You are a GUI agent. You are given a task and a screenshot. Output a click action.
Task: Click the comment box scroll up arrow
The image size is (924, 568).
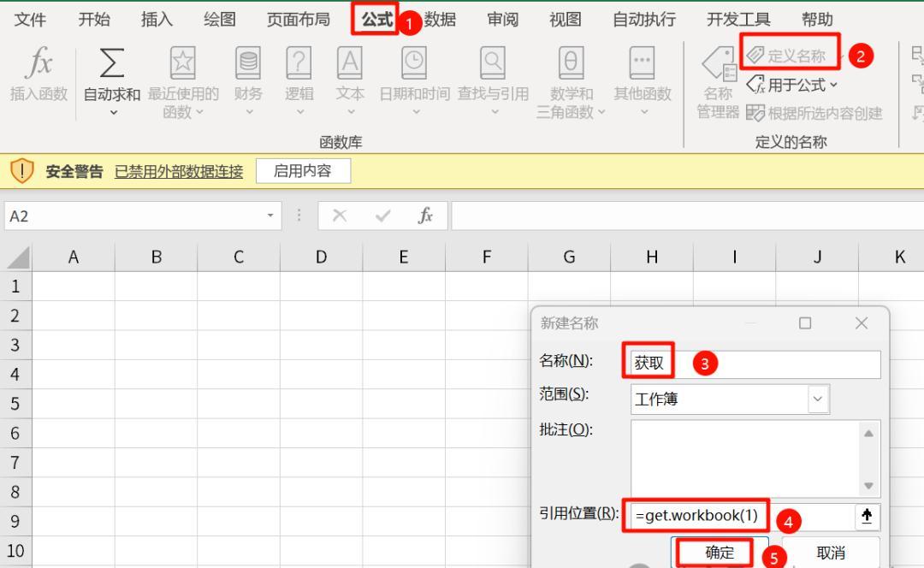click(x=868, y=433)
